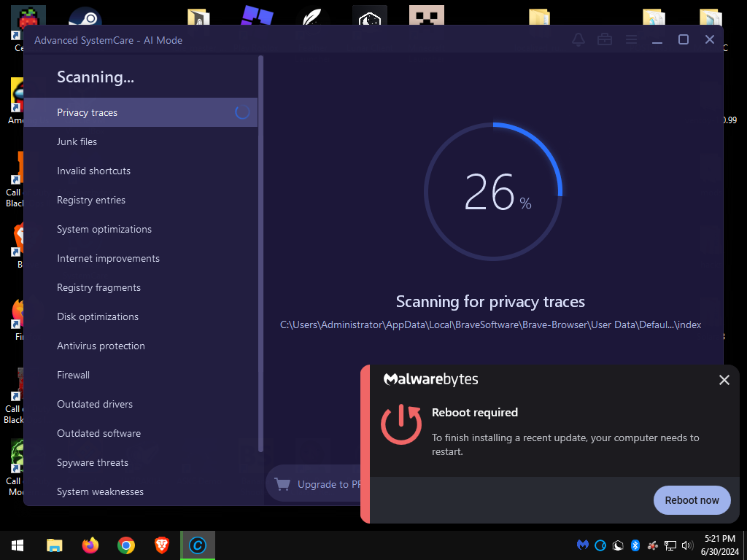This screenshot has height=560, width=747.
Task: Click the spinner next to Privacy traces
Action: pos(242,112)
